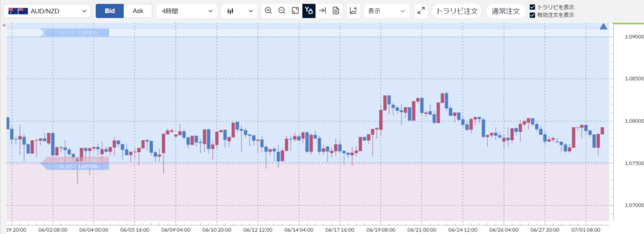
Task: Click the 06/09 04:00 time label
Action: pyautogui.click(x=176, y=230)
